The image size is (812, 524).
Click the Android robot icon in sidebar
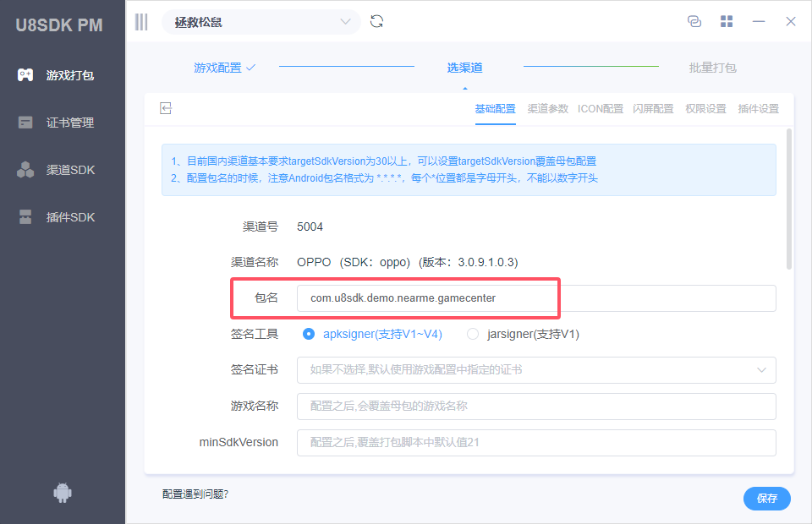click(x=63, y=493)
